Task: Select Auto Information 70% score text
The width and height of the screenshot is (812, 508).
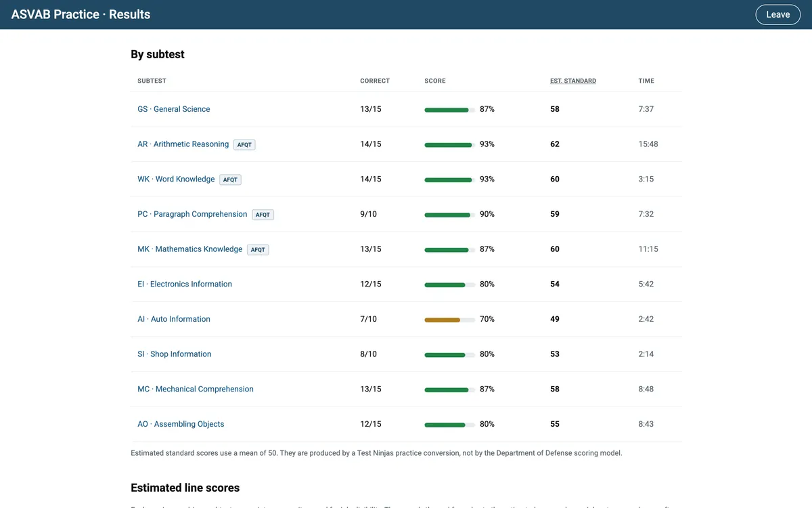Action: pos(487,319)
